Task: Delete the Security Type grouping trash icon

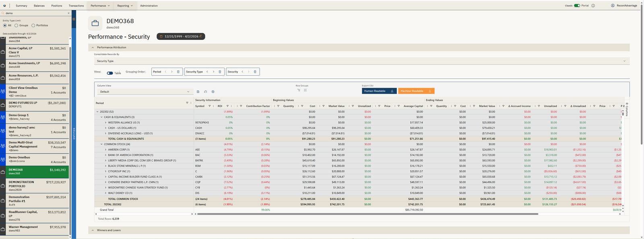Action: (x=220, y=72)
